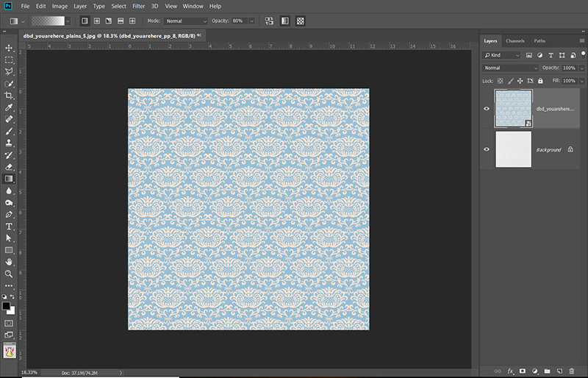Click the dbd_youarehere layer thumbnail

513,109
